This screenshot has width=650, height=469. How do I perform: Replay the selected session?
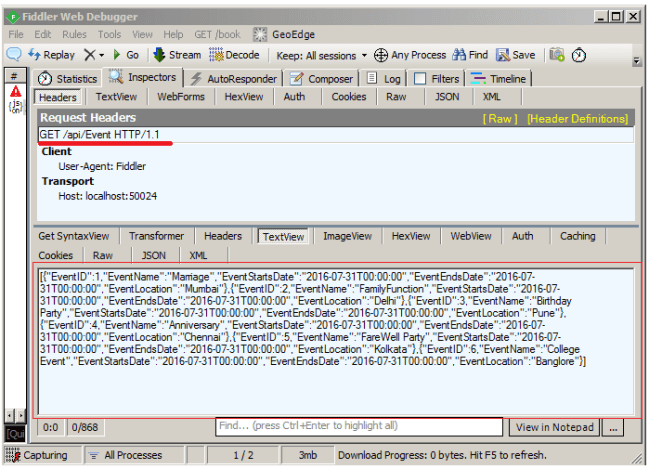(51, 55)
